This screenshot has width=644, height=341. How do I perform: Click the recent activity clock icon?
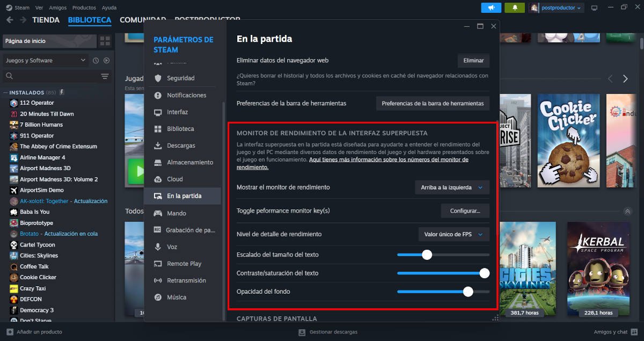[x=96, y=61]
